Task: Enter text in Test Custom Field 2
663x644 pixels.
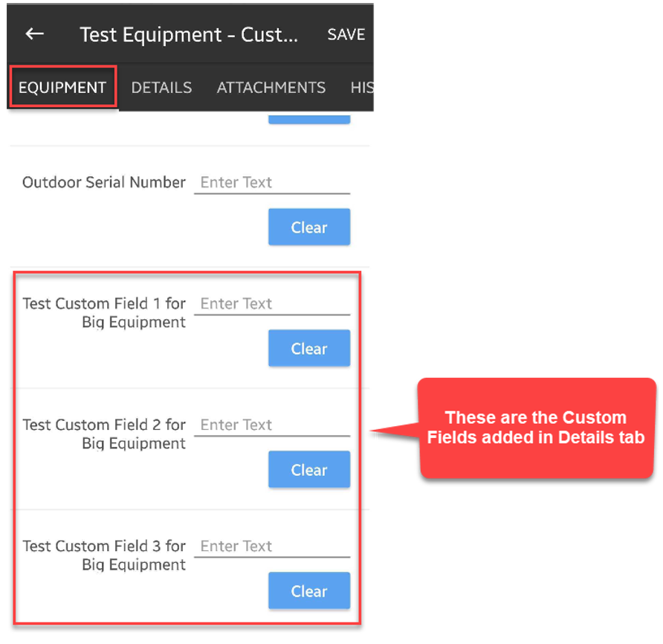Action: 271,425
